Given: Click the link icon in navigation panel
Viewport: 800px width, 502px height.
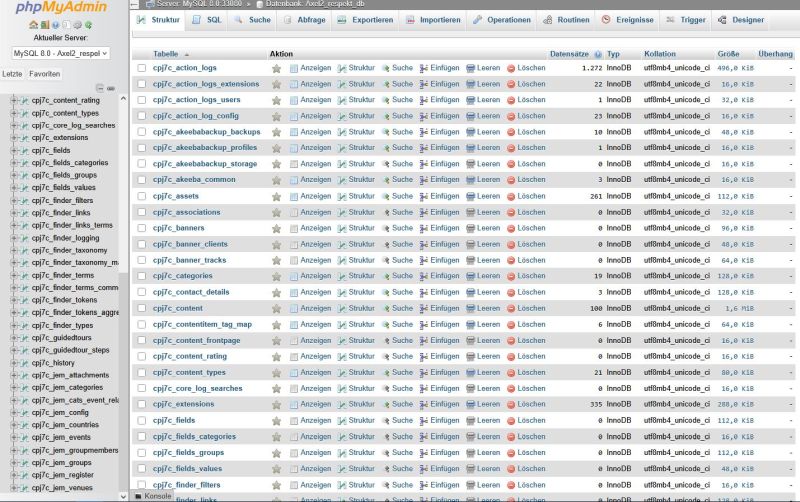Looking at the screenshot, I should (x=112, y=88).
